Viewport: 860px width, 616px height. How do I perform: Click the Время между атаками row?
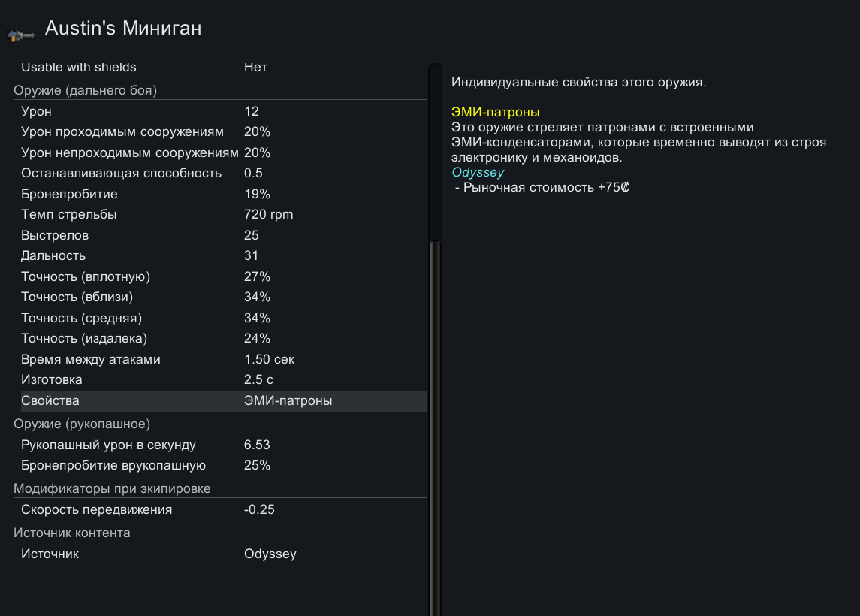[x=218, y=359]
